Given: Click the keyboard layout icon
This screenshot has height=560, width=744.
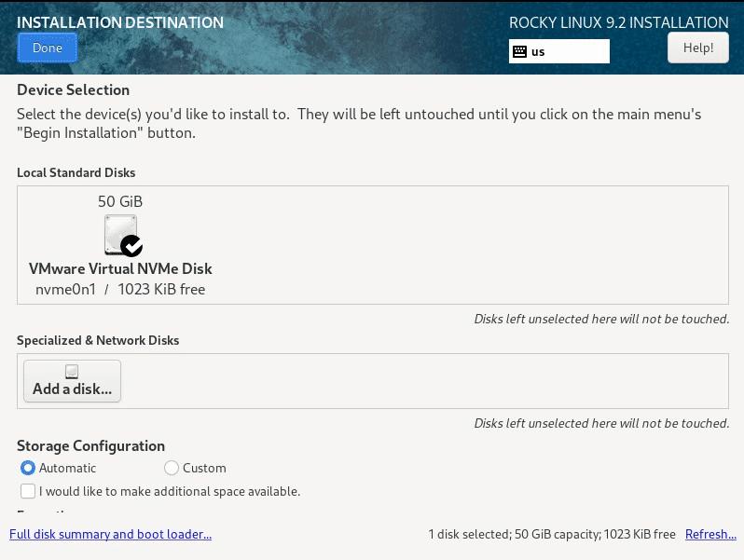Looking at the screenshot, I should [519, 51].
